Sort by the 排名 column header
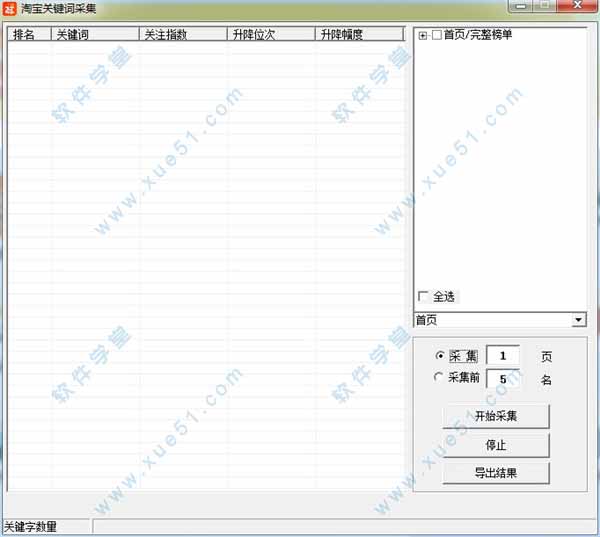The image size is (600, 537). tap(29, 34)
